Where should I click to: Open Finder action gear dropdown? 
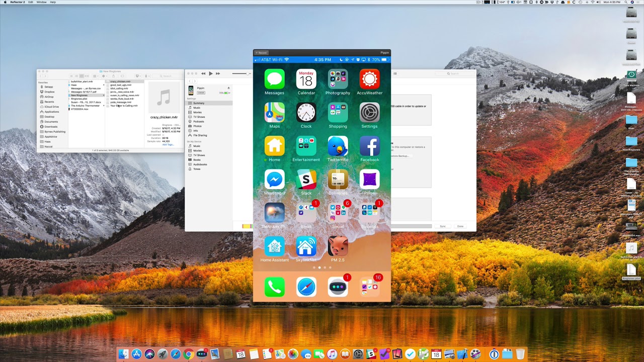tap(104, 76)
